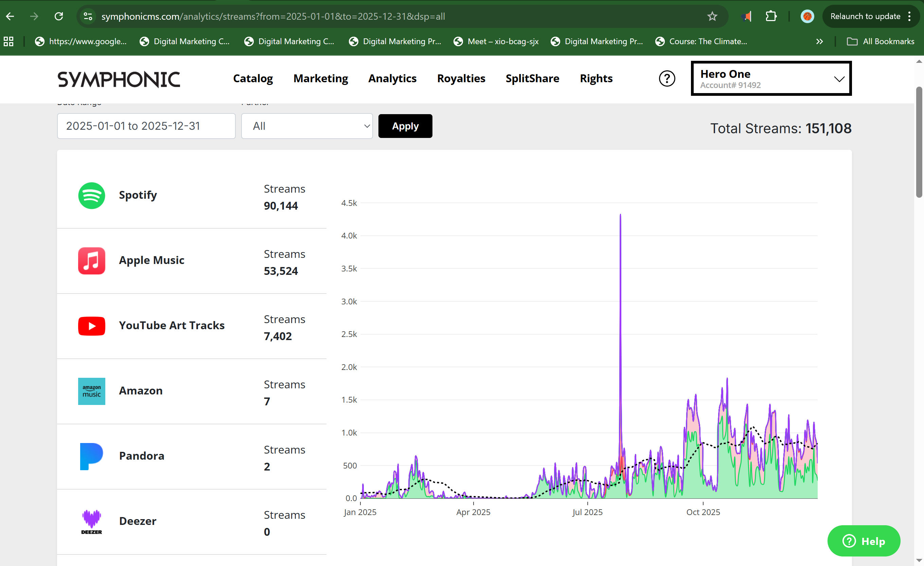Click the date range input field
Viewport: 924px width, 566px height.
coord(146,126)
